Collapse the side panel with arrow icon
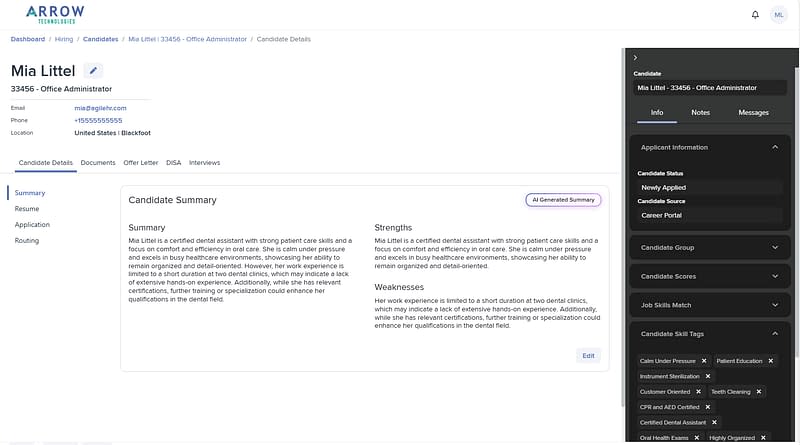 tap(636, 58)
